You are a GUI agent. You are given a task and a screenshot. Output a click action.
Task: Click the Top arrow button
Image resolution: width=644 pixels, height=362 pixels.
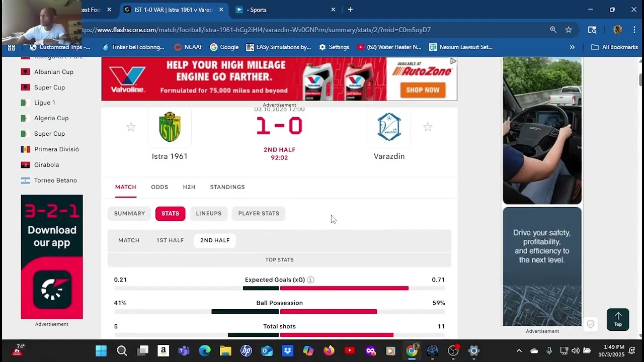(x=618, y=319)
